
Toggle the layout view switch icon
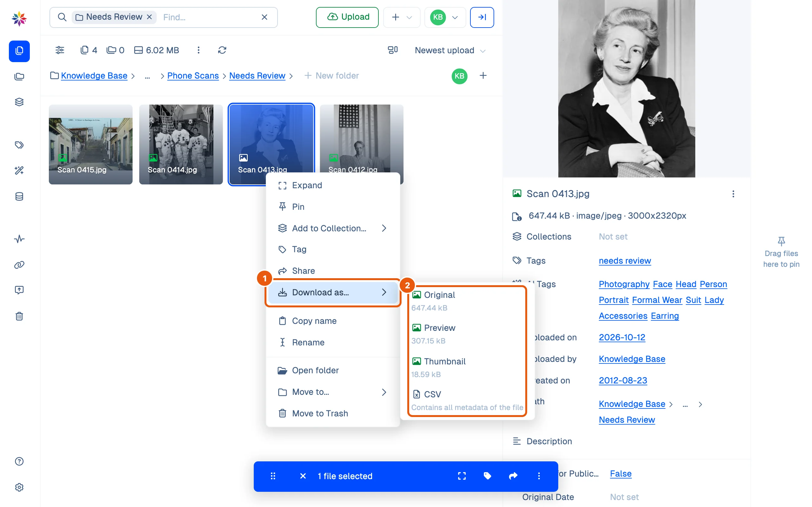coord(393,50)
